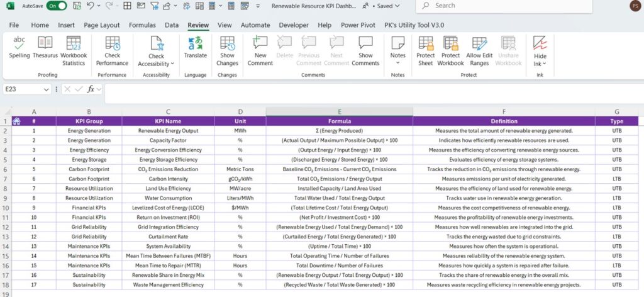The width and height of the screenshot is (644, 297).
Task: Click the insert function fx icon
Action: point(91,89)
